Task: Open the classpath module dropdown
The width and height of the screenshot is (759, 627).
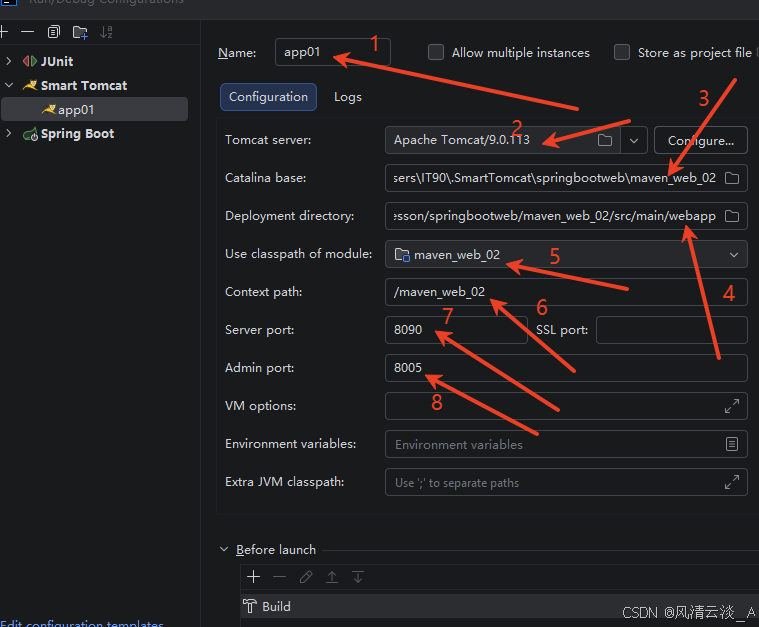Action: point(734,255)
